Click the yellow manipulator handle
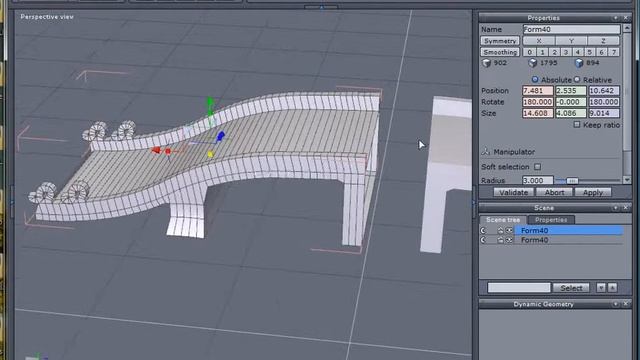 (210, 154)
